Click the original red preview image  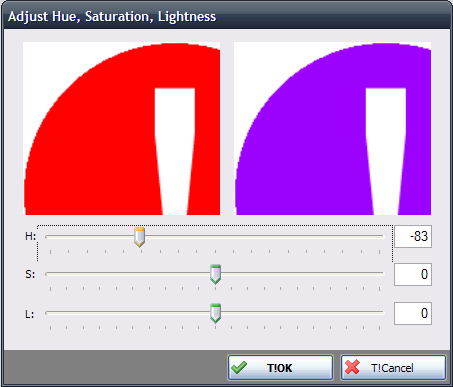pos(122,128)
